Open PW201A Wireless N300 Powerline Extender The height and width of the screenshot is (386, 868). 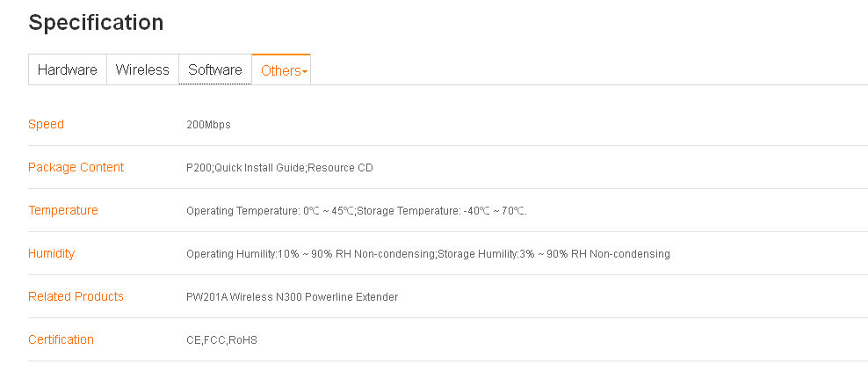(x=292, y=297)
